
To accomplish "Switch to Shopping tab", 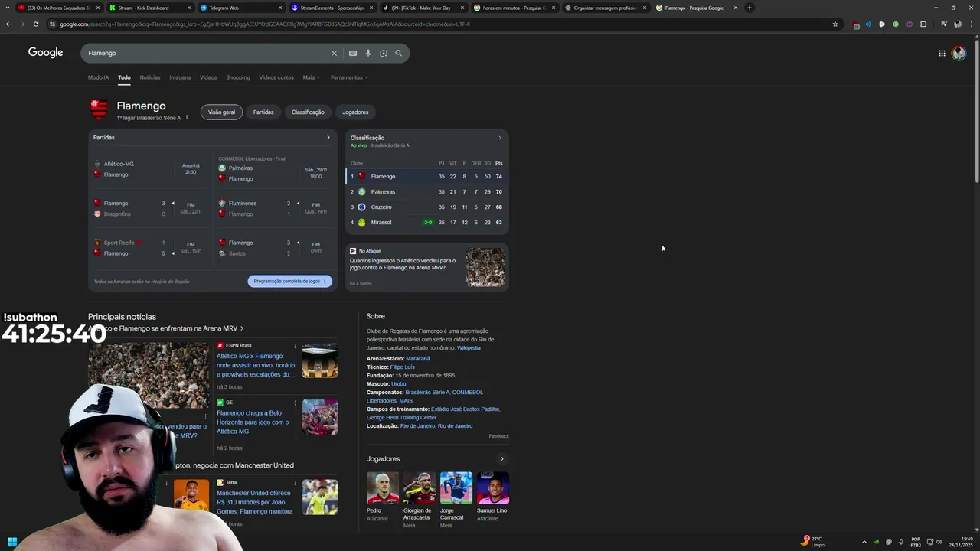I will (238, 77).
